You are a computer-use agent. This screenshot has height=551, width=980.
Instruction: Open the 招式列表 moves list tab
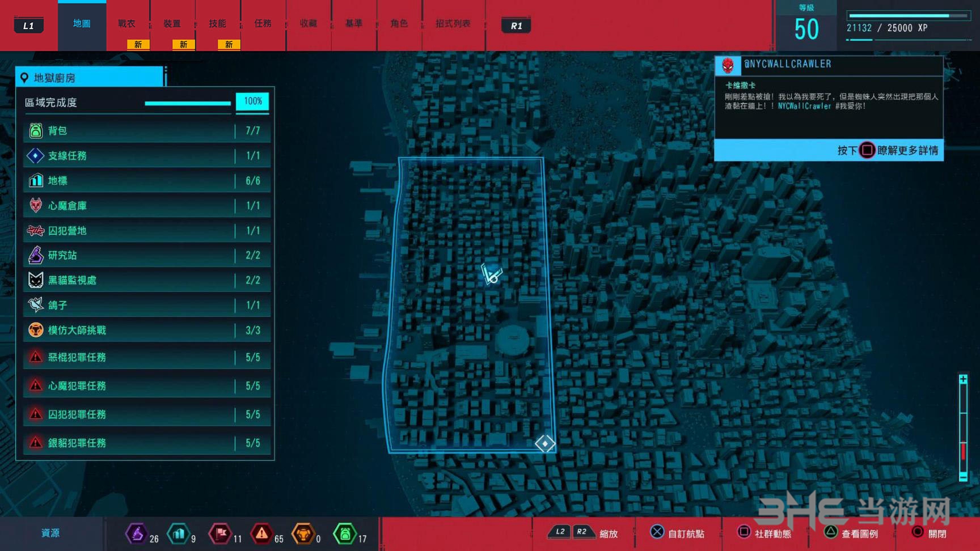click(453, 24)
